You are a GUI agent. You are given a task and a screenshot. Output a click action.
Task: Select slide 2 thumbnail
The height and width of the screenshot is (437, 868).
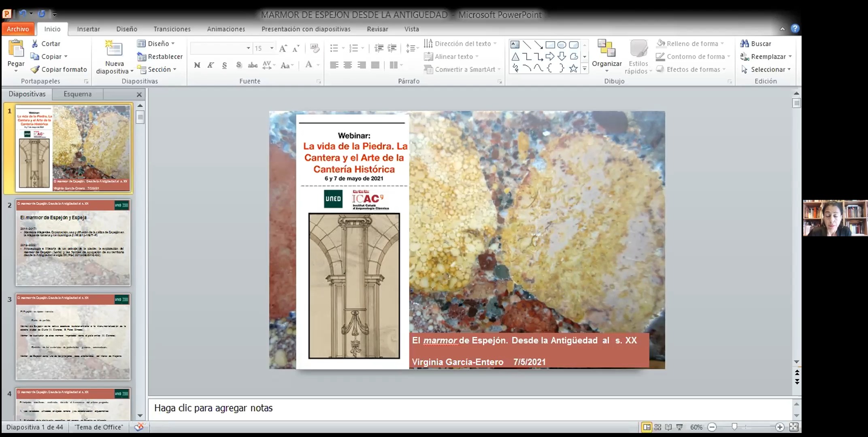pyautogui.click(x=73, y=242)
